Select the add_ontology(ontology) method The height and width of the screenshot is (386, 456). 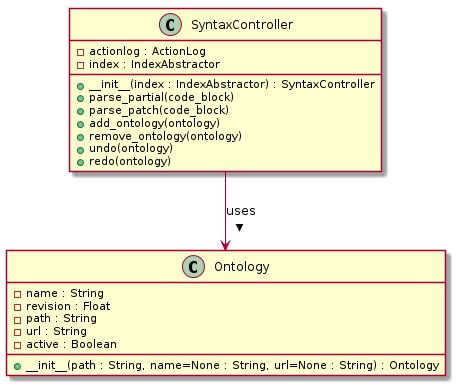pos(154,123)
